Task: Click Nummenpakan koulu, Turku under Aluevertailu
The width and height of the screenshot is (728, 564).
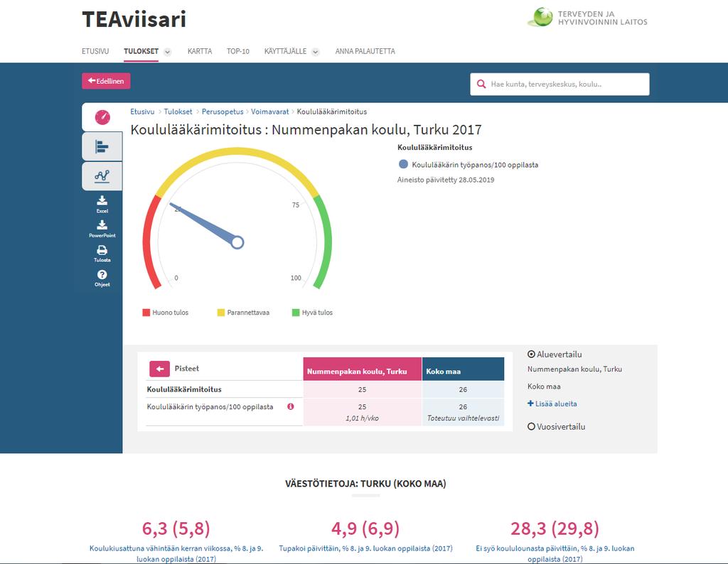Action: [574, 369]
